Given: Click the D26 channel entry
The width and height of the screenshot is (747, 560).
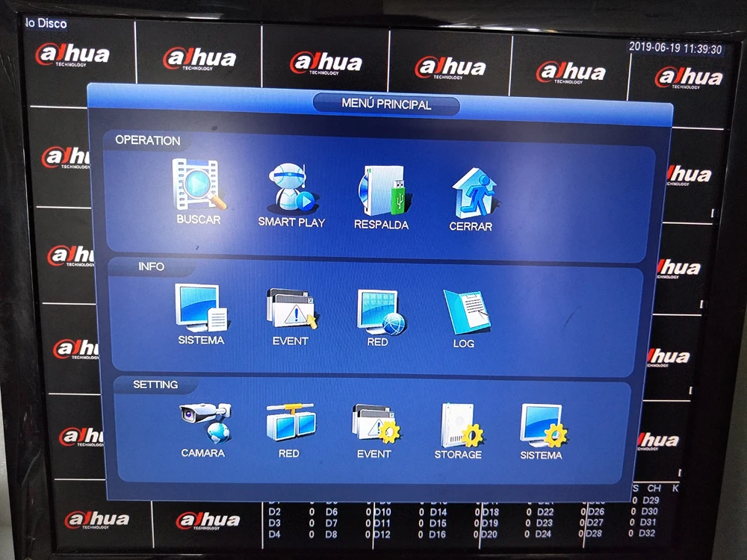Looking at the screenshot, I should pyautogui.click(x=595, y=511).
